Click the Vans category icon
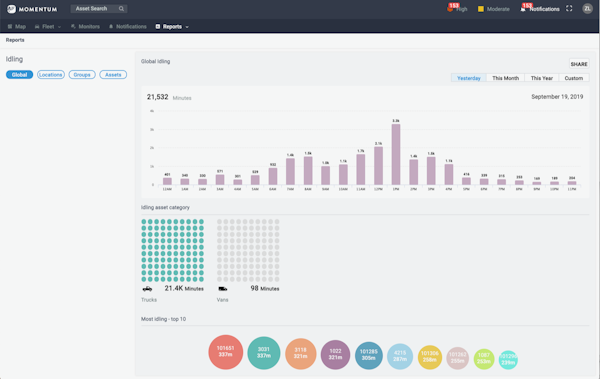The width and height of the screenshot is (600, 379). pyautogui.click(x=223, y=289)
